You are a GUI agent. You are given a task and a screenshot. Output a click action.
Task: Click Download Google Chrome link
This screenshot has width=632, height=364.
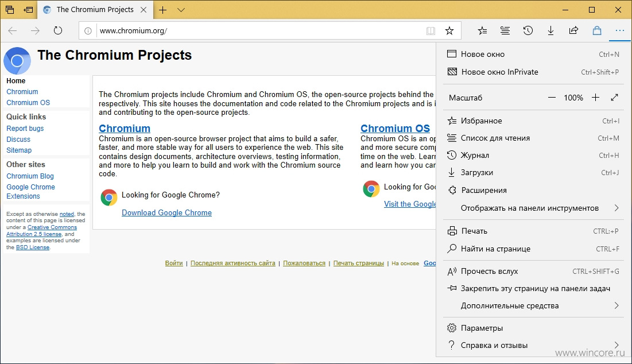point(166,213)
